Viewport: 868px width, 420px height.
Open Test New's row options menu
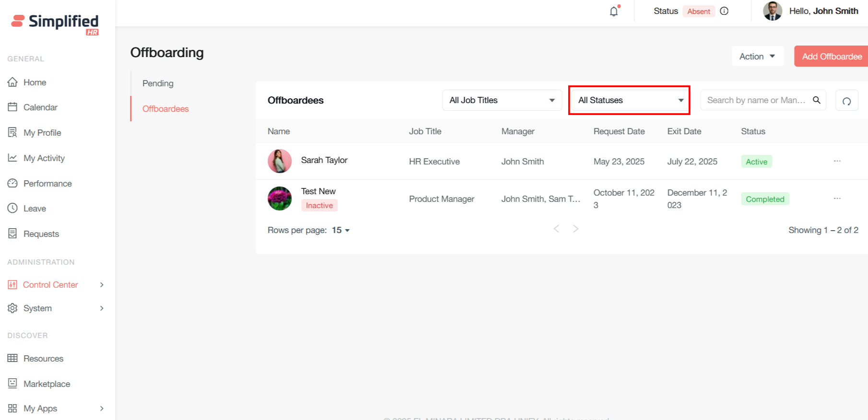[837, 198]
